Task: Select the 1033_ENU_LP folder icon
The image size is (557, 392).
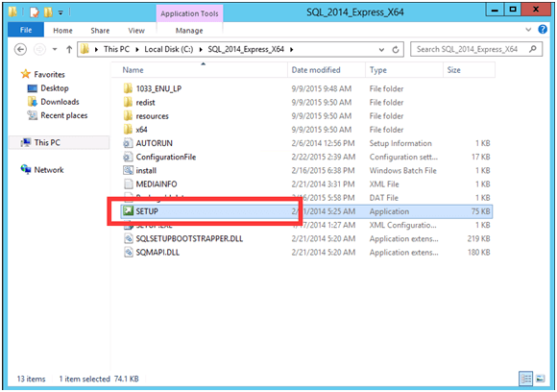Action: (x=128, y=88)
